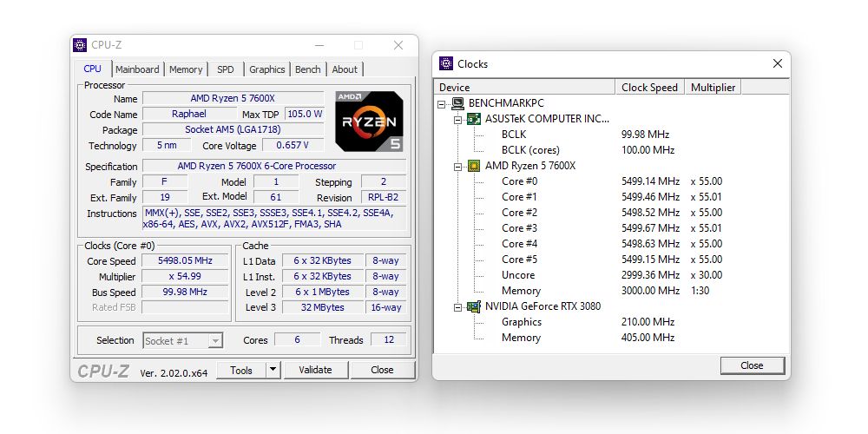Click the Multiplier x 54.99 field

(x=185, y=276)
